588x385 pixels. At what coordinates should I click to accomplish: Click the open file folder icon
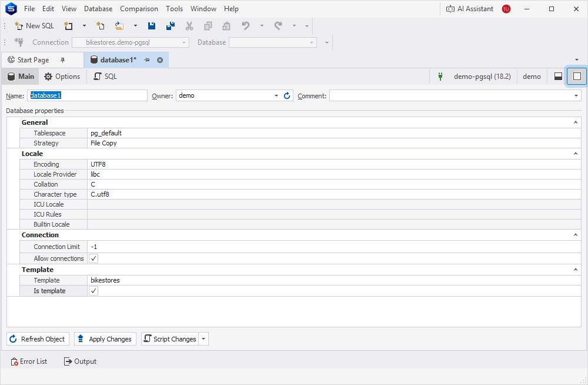coord(119,26)
